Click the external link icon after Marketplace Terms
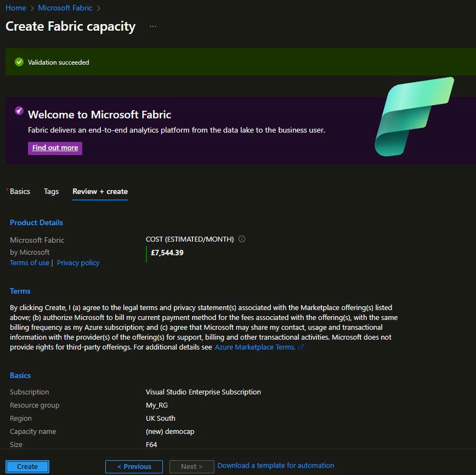 tap(301, 347)
